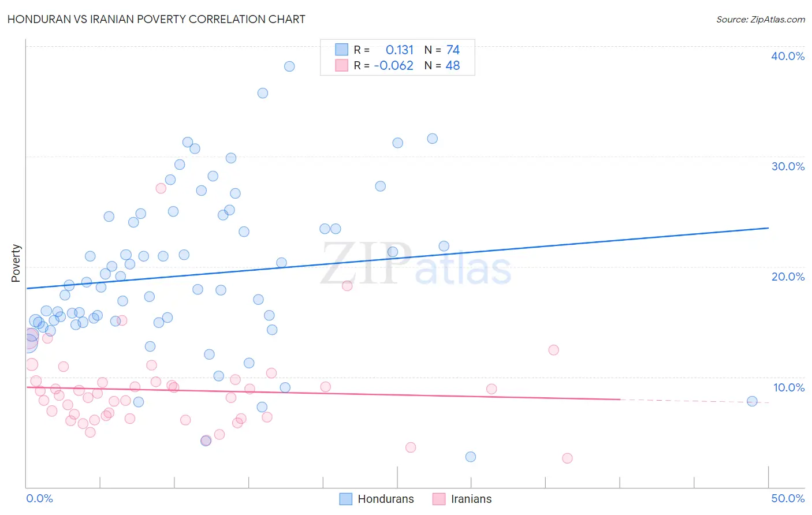This screenshot has height=515, width=812.
Task: Click the N = 74 value in legend
Action: pos(442,50)
